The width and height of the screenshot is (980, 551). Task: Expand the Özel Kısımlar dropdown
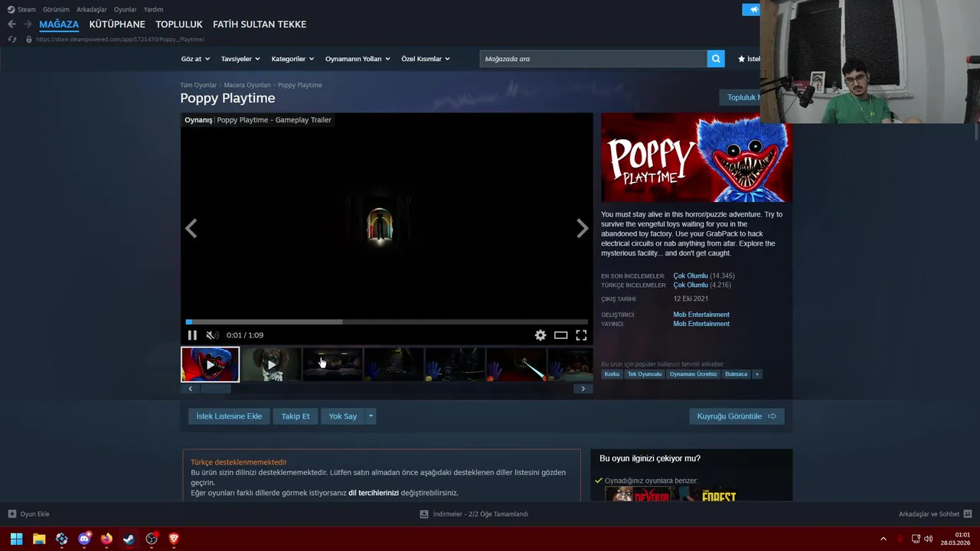[x=426, y=59]
